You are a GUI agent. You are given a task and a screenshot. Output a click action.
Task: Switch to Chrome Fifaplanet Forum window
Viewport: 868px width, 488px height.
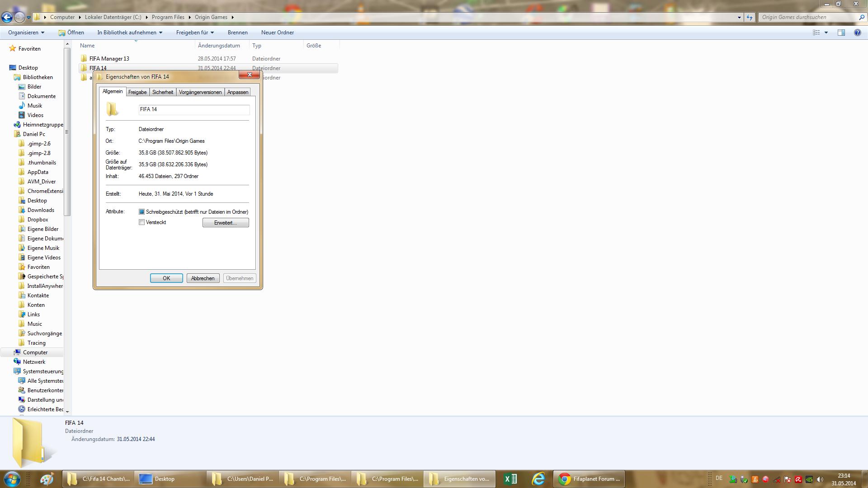(x=589, y=479)
